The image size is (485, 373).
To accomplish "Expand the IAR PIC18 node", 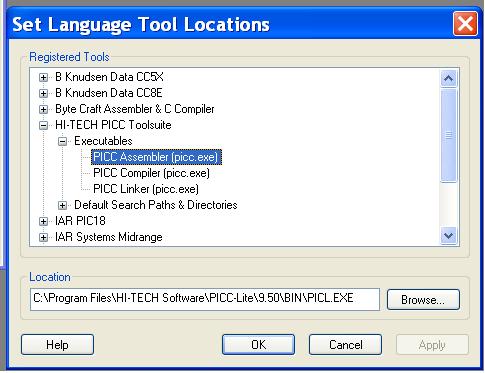I will (43, 221).
